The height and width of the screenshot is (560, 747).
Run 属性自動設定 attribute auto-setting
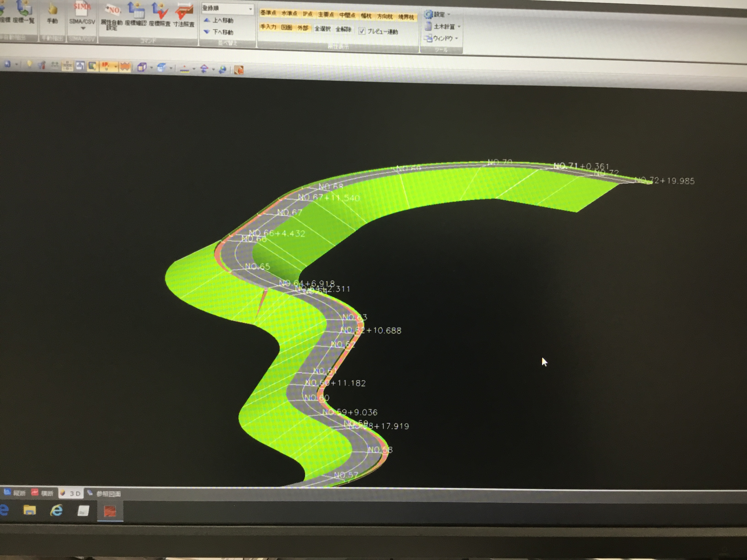pos(112,17)
